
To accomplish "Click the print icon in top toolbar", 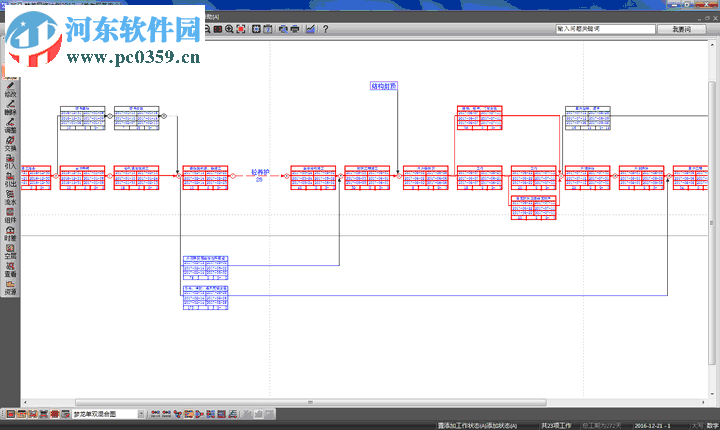I will point(295,29).
